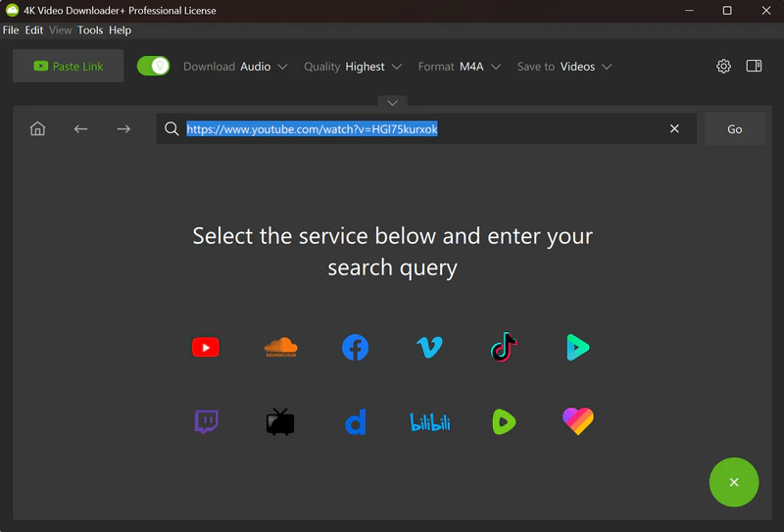Image resolution: width=784 pixels, height=532 pixels.
Task: Click inside the YouTube URL field
Action: pos(426,129)
